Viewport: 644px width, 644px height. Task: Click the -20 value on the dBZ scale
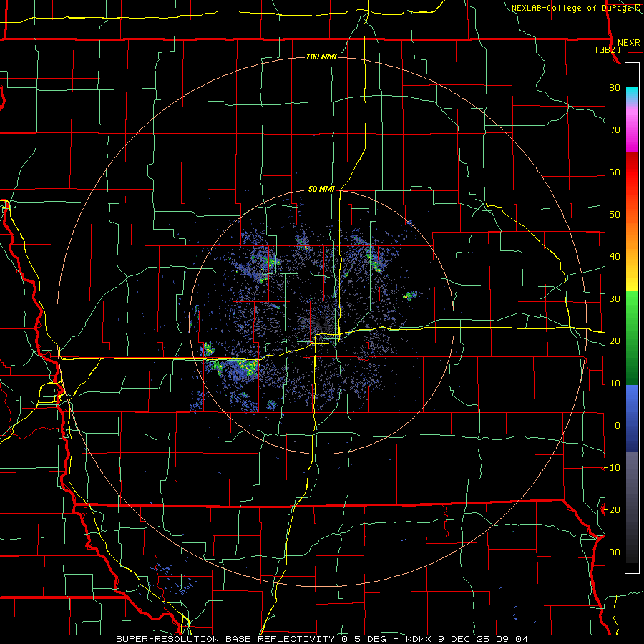pos(612,510)
